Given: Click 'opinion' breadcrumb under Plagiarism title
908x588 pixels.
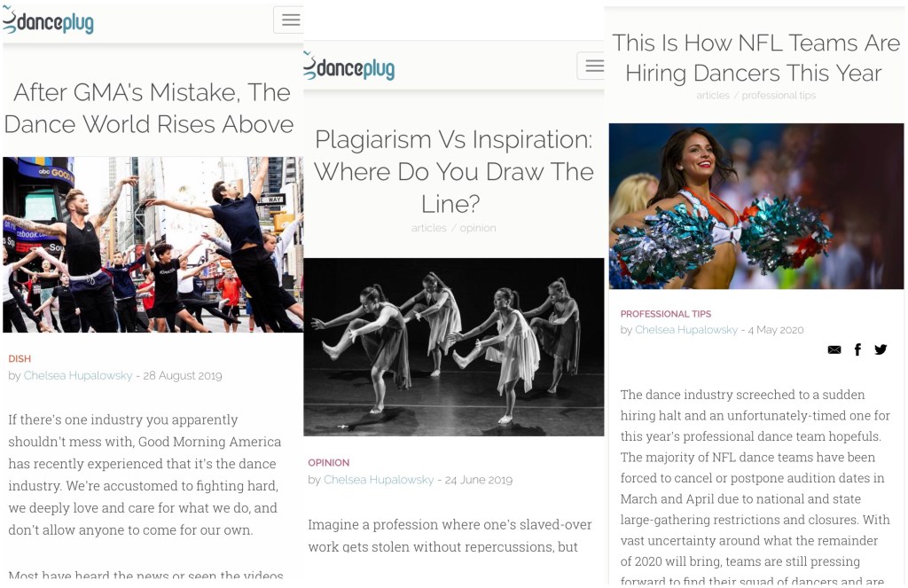Looking at the screenshot, I should pyautogui.click(x=478, y=228).
